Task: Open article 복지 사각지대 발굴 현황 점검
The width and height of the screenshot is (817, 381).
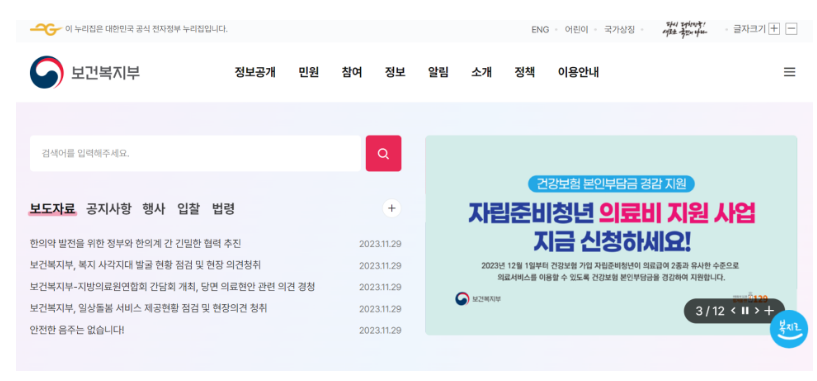Action: (x=145, y=265)
